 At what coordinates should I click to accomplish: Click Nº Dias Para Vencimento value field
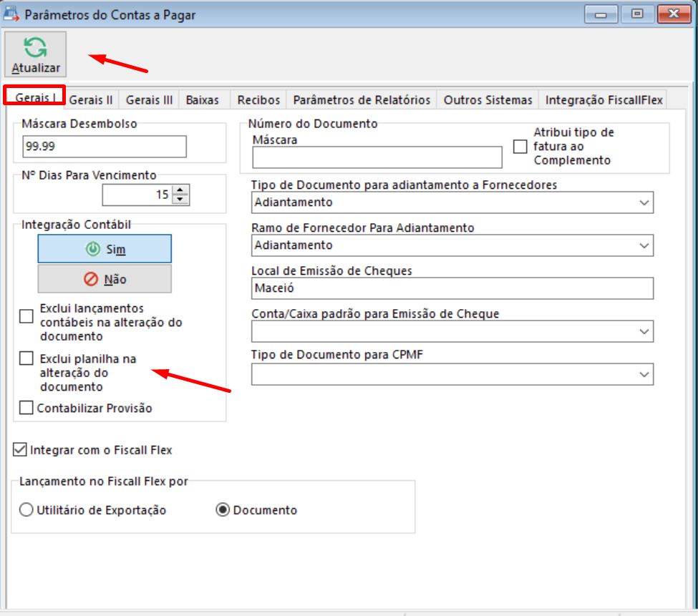[x=137, y=195]
